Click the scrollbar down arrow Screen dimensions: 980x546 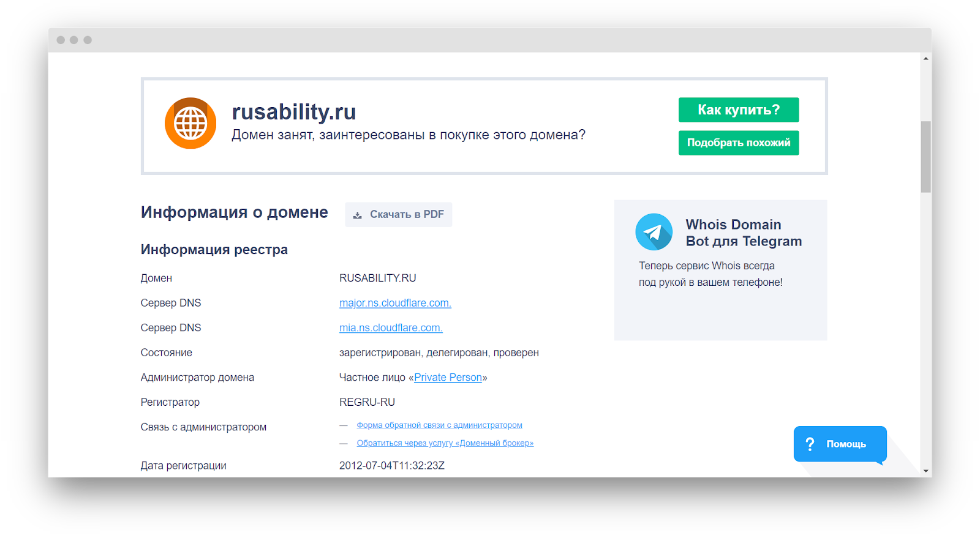(925, 471)
